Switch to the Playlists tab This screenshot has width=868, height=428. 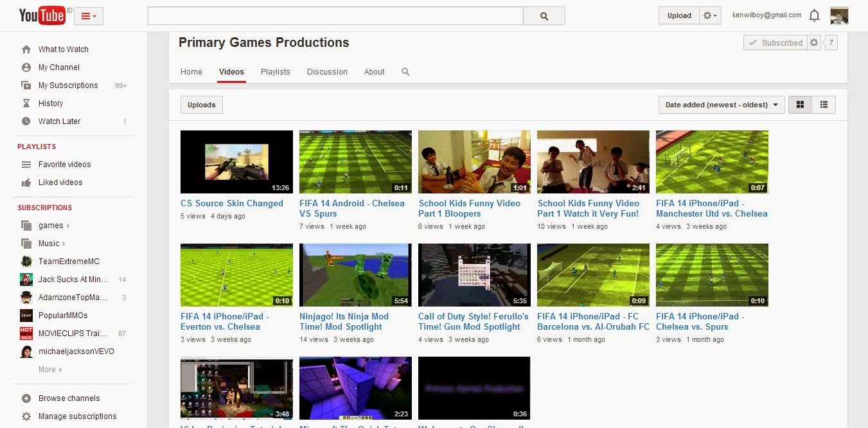click(276, 72)
